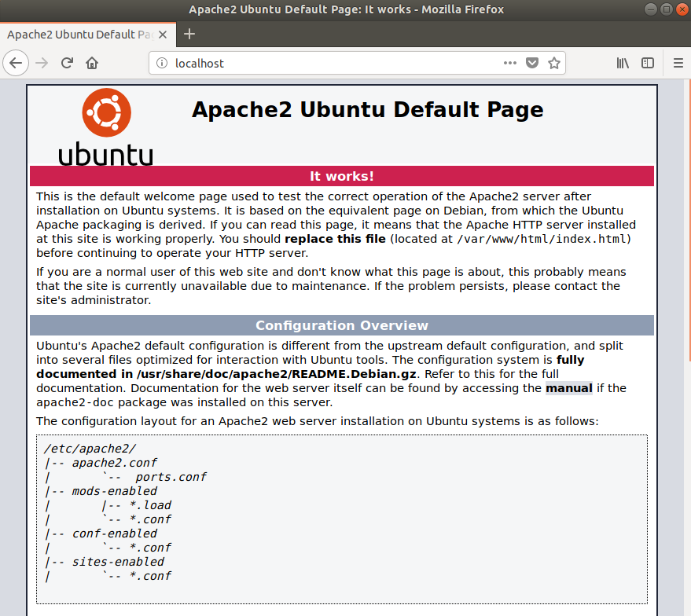The width and height of the screenshot is (691, 616).
Task: Open a new tab
Action: tap(189, 34)
